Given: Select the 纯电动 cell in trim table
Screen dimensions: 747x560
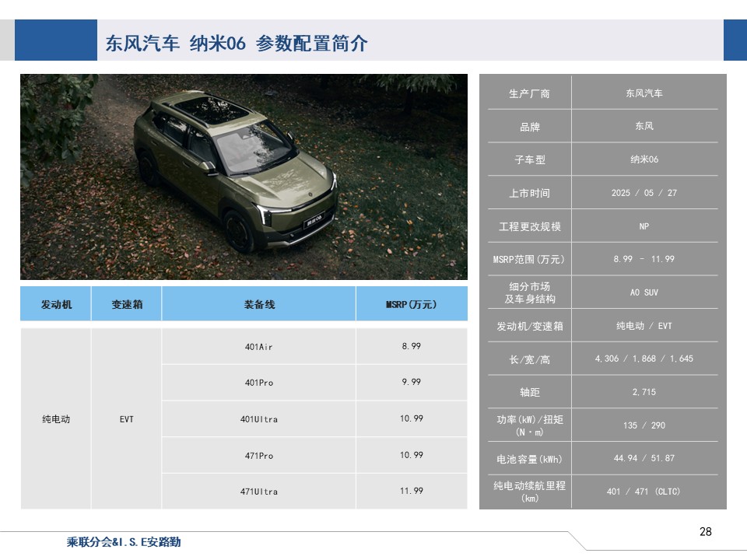Looking at the screenshot, I should point(56,419).
